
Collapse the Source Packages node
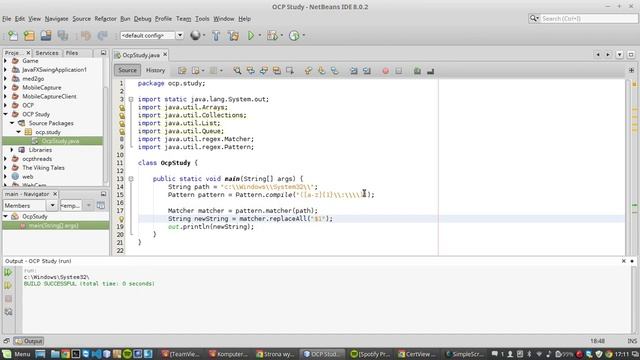point(12,123)
